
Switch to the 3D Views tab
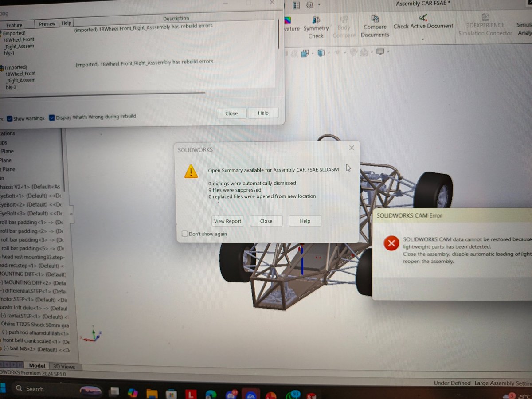click(x=64, y=367)
